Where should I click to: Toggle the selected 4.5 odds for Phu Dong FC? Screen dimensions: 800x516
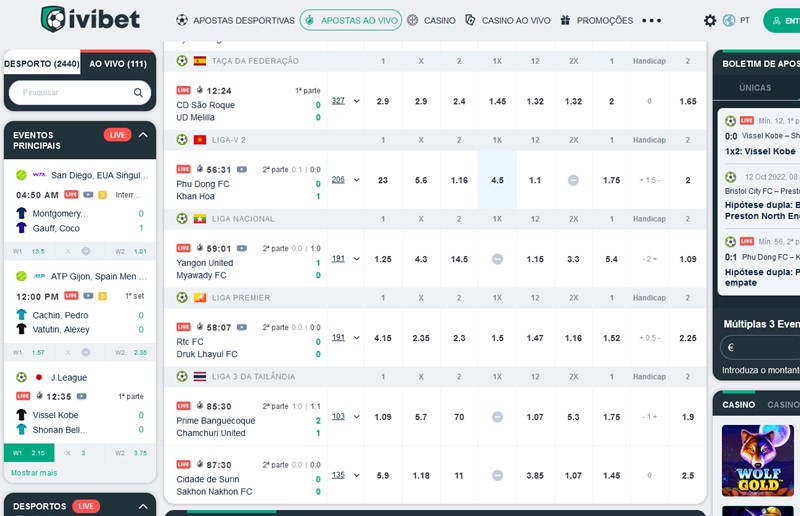point(497,180)
